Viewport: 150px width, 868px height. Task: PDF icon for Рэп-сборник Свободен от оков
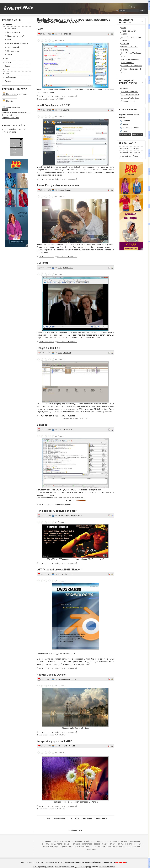pos(109,516)
